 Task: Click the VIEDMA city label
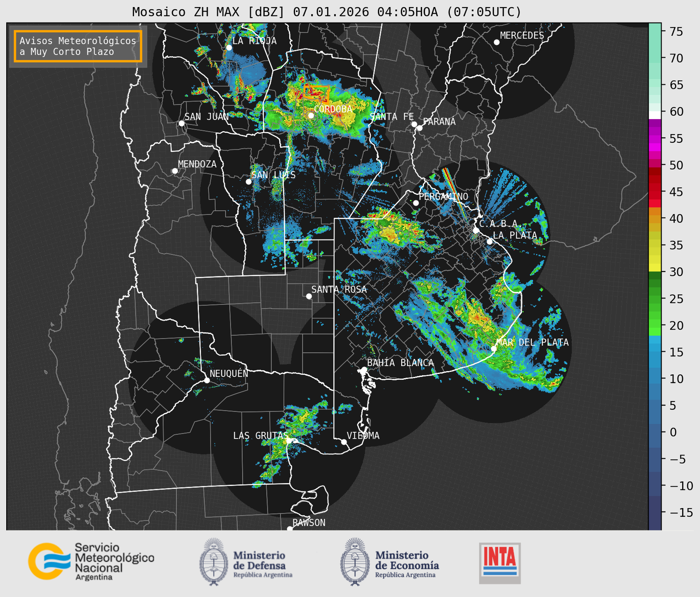pyautogui.click(x=363, y=436)
